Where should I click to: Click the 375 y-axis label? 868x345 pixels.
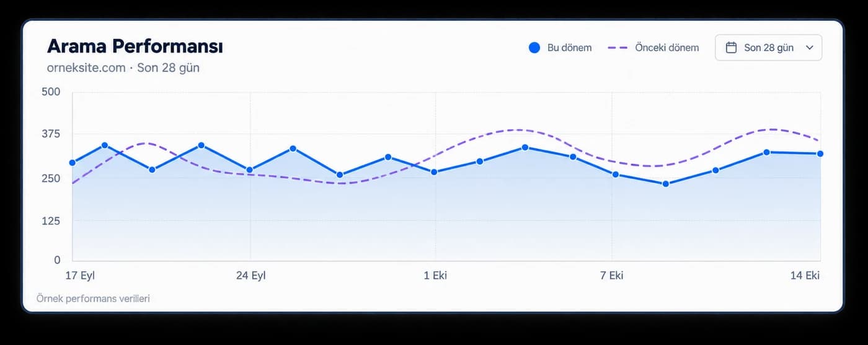[51, 135]
